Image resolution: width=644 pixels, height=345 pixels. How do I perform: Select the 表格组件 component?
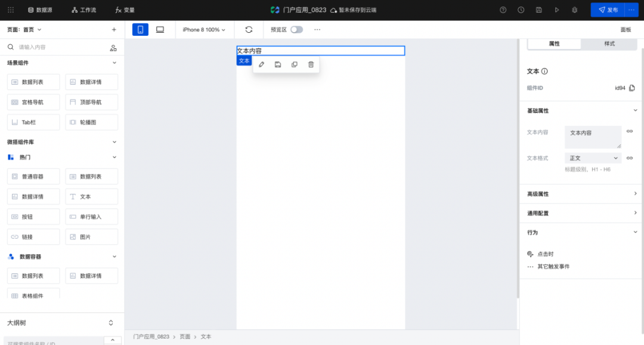[33, 294]
